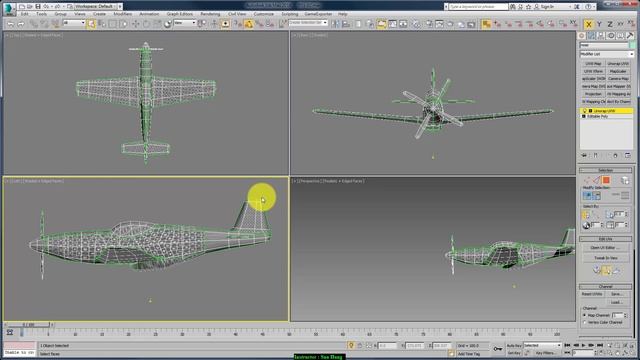Open the Customize menu
Image resolution: width=640 pixels, height=360 pixels.
click(264, 14)
